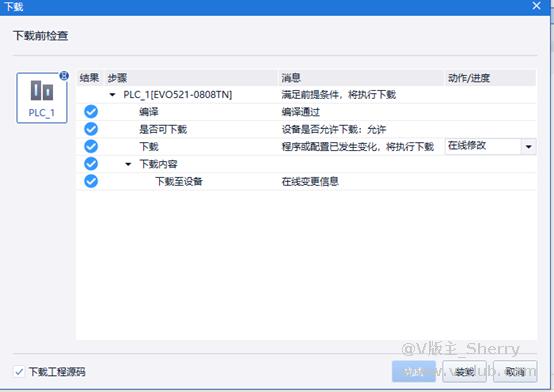This screenshot has height=392, width=554.
Task: Select the 编译 step row
Action: pos(306,112)
